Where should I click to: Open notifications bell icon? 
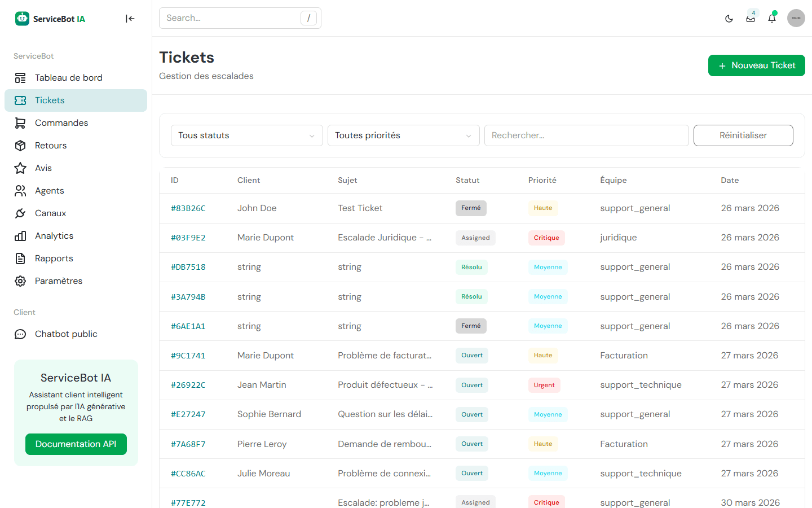click(x=772, y=19)
